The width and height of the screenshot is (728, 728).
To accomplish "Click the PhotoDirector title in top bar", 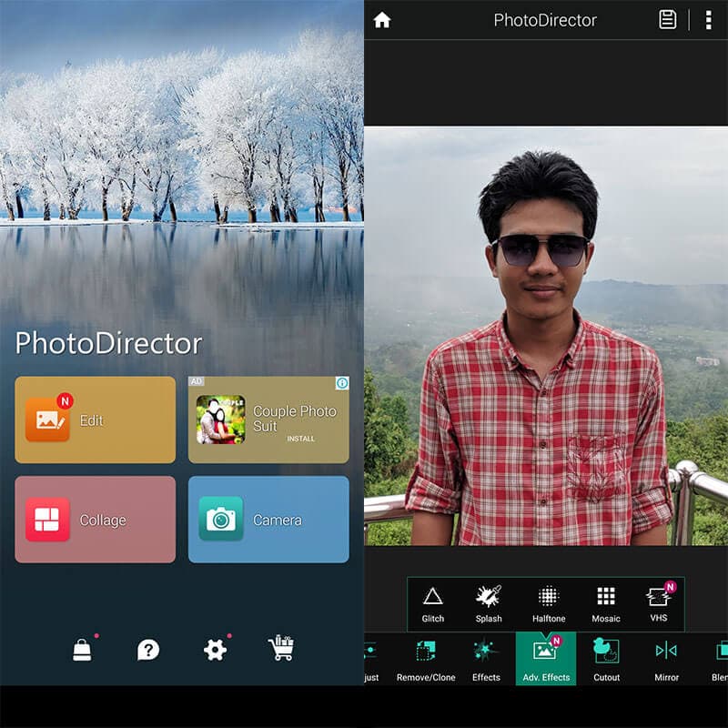I will (x=545, y=20).
